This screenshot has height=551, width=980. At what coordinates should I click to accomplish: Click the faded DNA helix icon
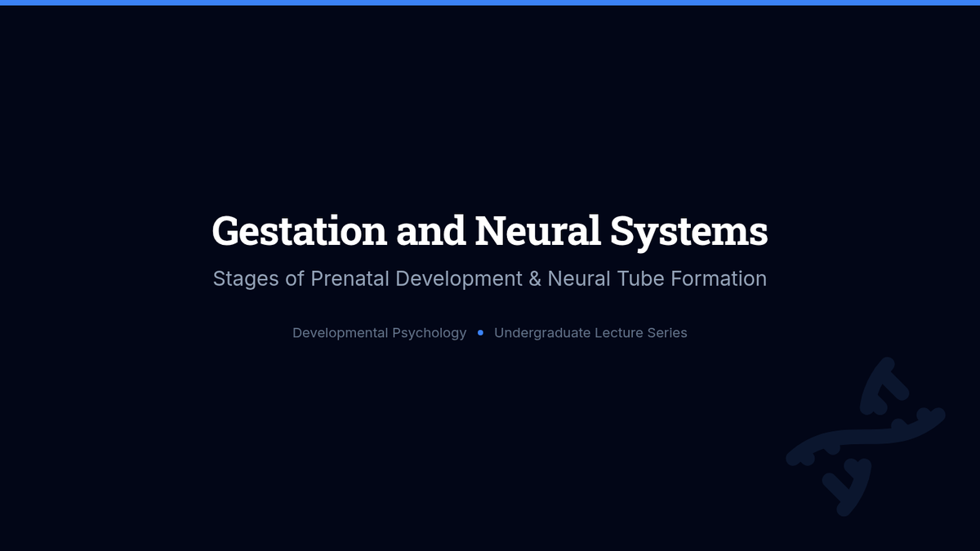coord(864,437)
